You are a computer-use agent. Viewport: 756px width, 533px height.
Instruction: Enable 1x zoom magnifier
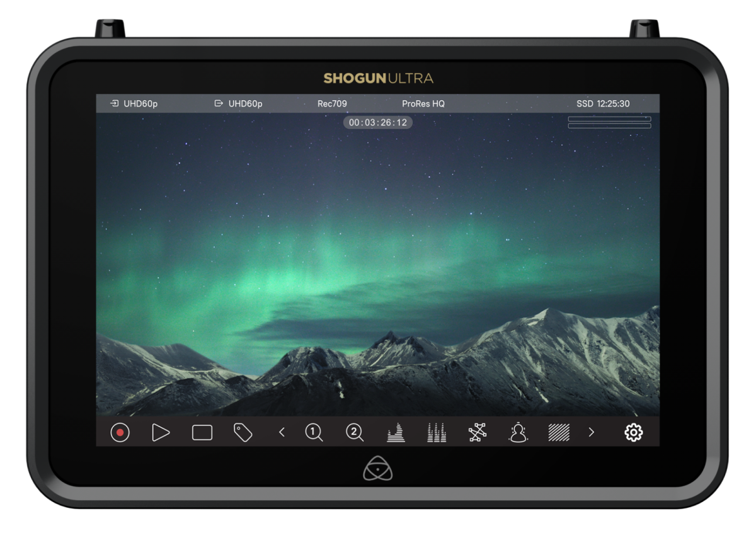314,432
